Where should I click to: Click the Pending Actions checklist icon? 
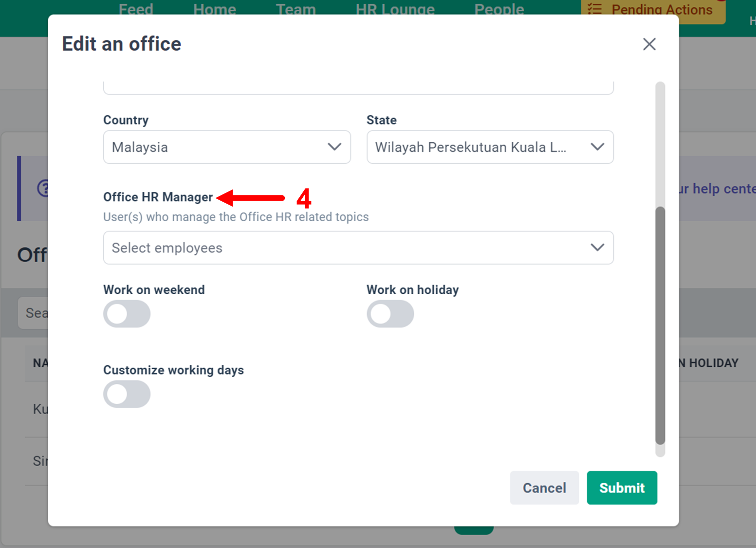coord(595,9)
